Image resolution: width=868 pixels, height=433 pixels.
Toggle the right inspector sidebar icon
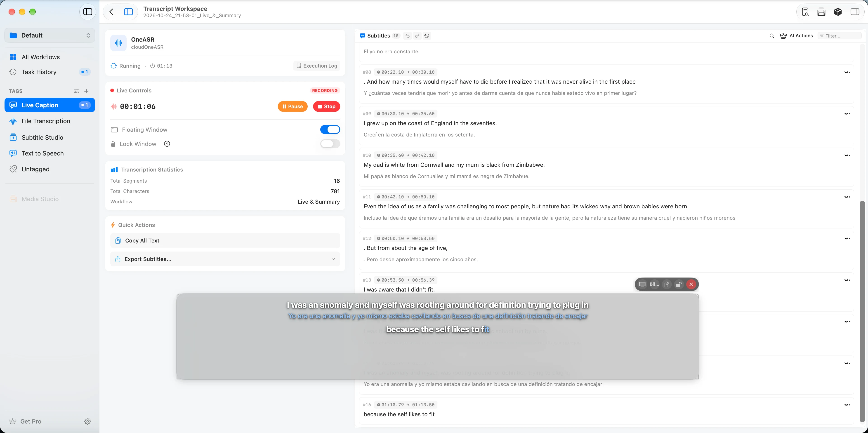click(855, 12)
